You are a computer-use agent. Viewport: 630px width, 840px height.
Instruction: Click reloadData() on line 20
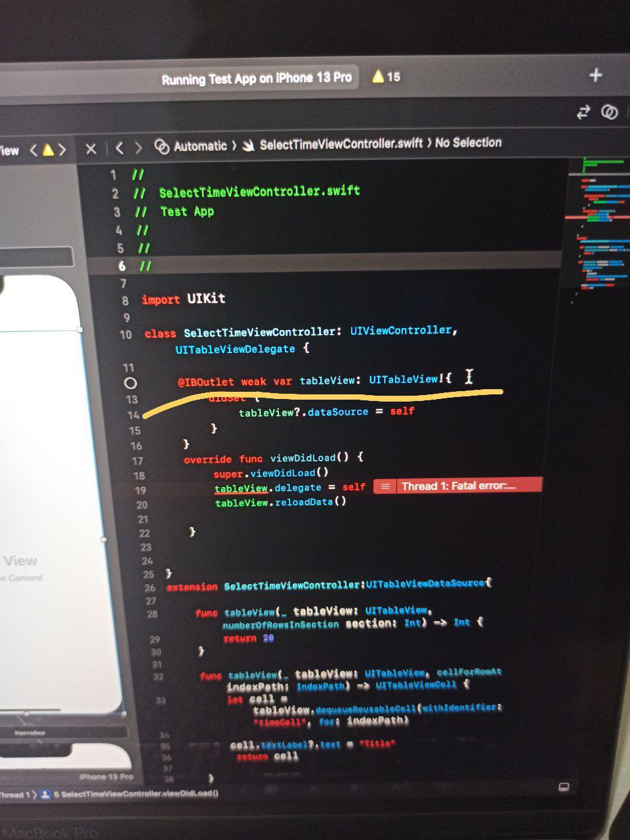pos(310,502)
